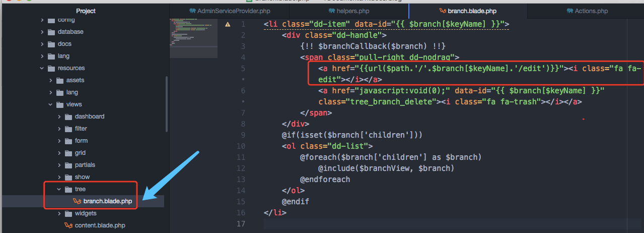
Task: Expand the assets folder chevron
Action: (51, 80)
